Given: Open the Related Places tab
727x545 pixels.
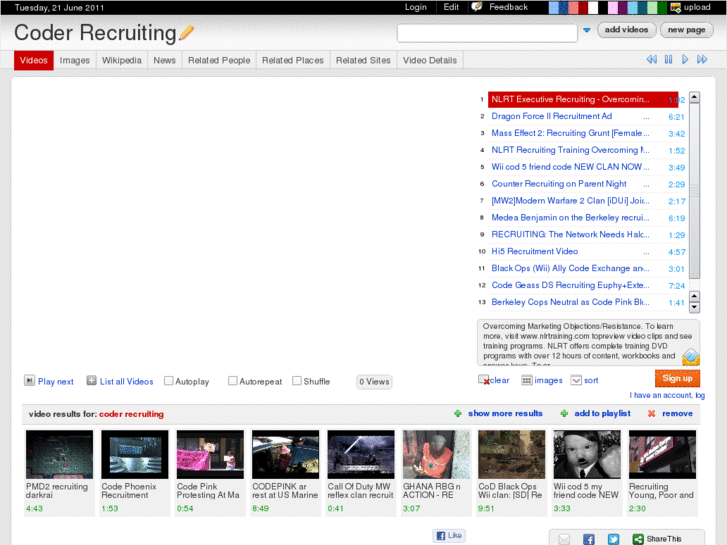Looking at the screenshot, I should coord(293,60).
